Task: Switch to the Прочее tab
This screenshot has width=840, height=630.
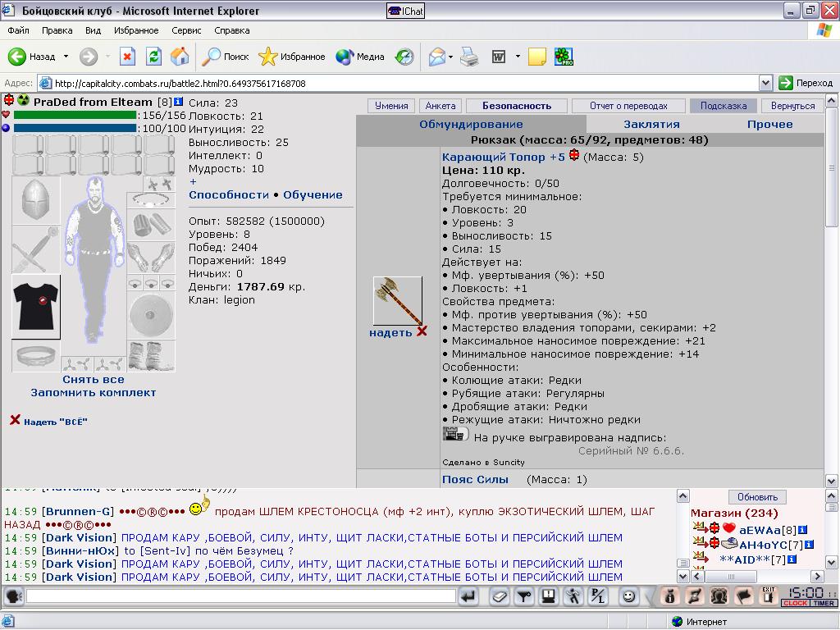Action: [769, 125]
